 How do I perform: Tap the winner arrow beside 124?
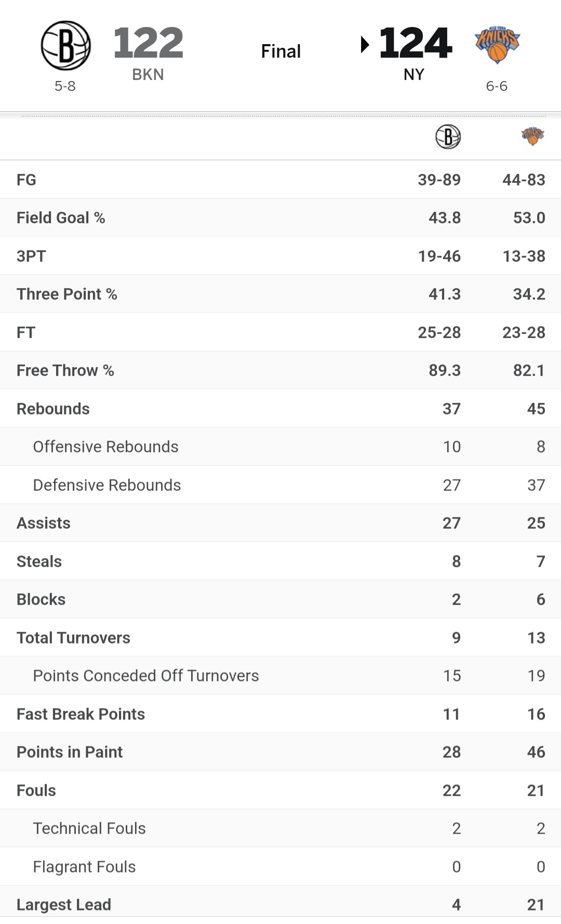click(365, 45)
